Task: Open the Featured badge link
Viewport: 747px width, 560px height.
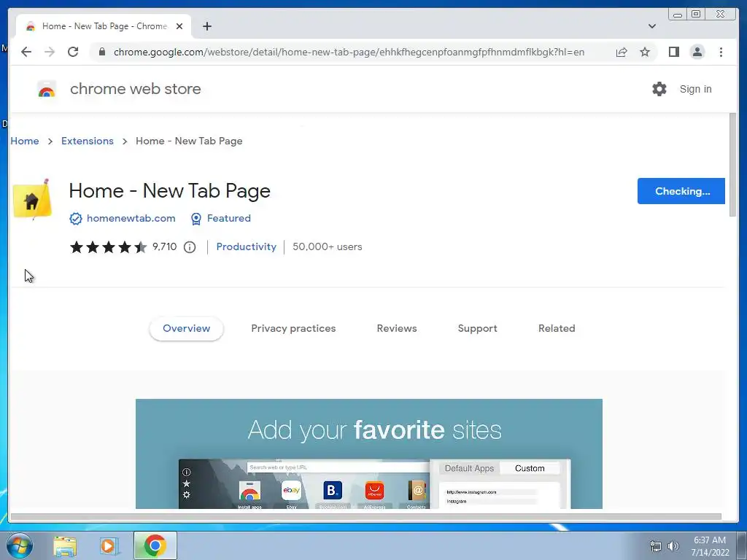Action: (x=228, y=219)
